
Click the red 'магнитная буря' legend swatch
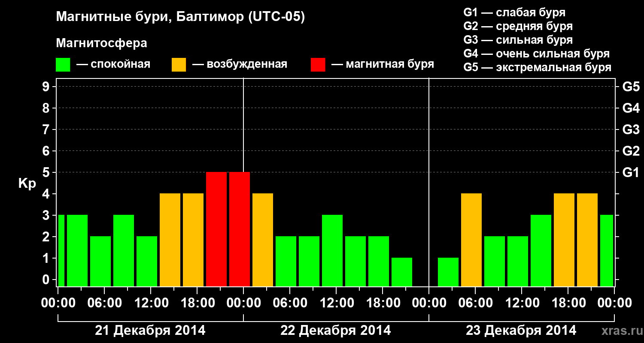tap(318, 65)
